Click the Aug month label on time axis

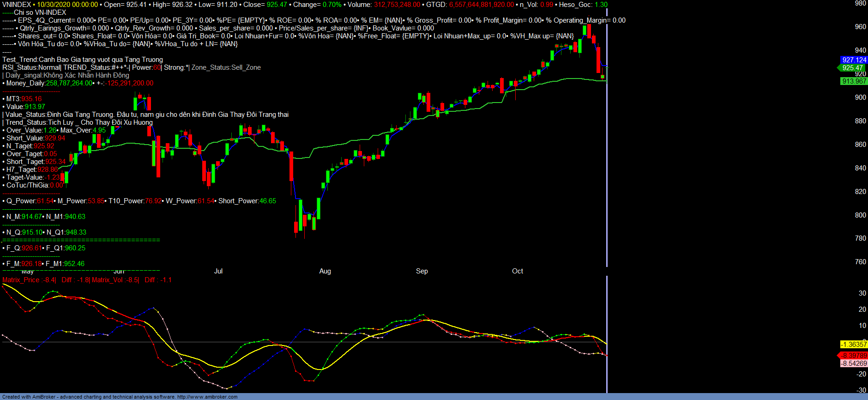pyautogui.click(x=325, y=271)
